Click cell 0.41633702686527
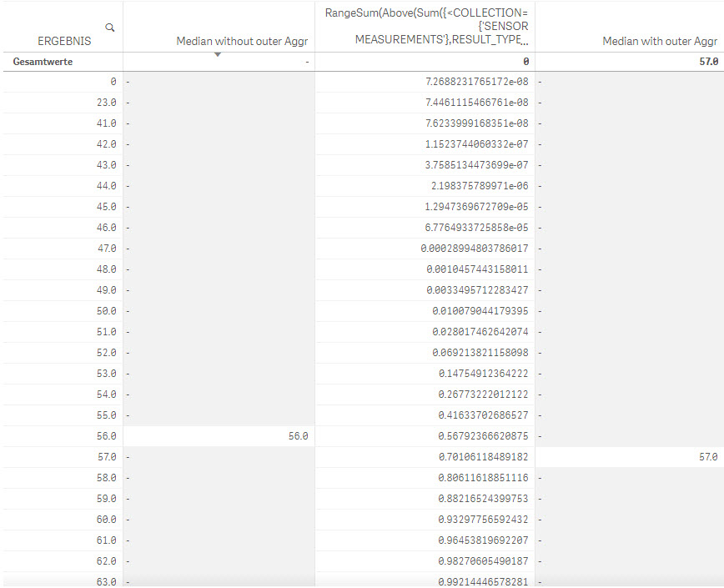 tap(484, 415)
